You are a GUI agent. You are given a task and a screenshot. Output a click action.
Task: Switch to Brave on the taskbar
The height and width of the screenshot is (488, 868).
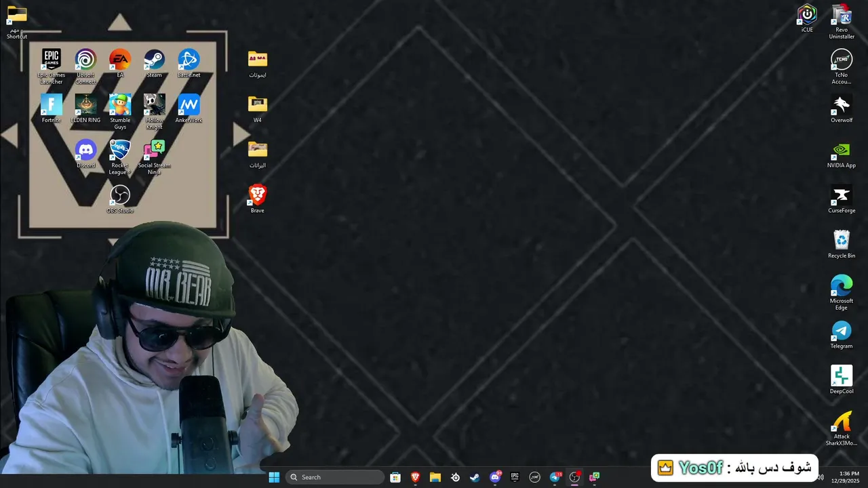[x=415, y=477]
